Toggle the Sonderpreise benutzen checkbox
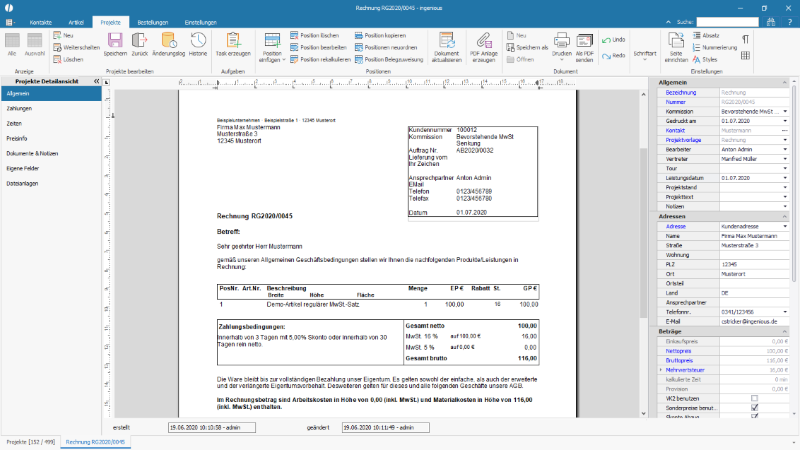This screenshot has width=800, height=450. pos(755,408)
